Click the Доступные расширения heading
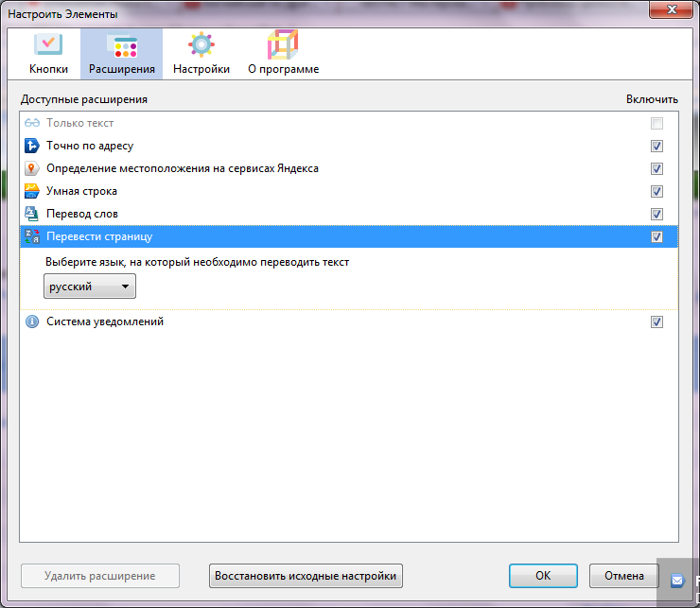The width and height of the screenshot is (700, 608). pyautogui.click(x=84, y=99)
